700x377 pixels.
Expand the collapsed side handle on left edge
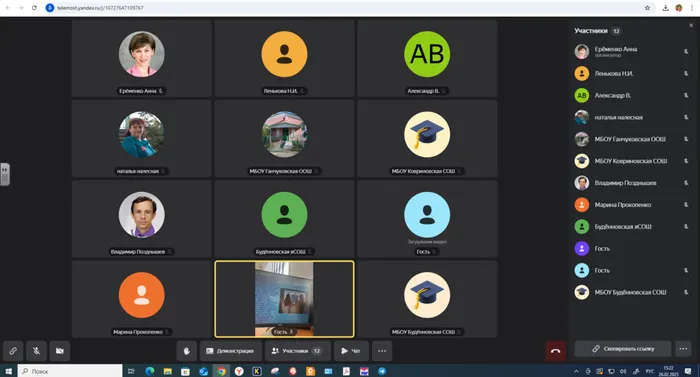pos(4,174)
